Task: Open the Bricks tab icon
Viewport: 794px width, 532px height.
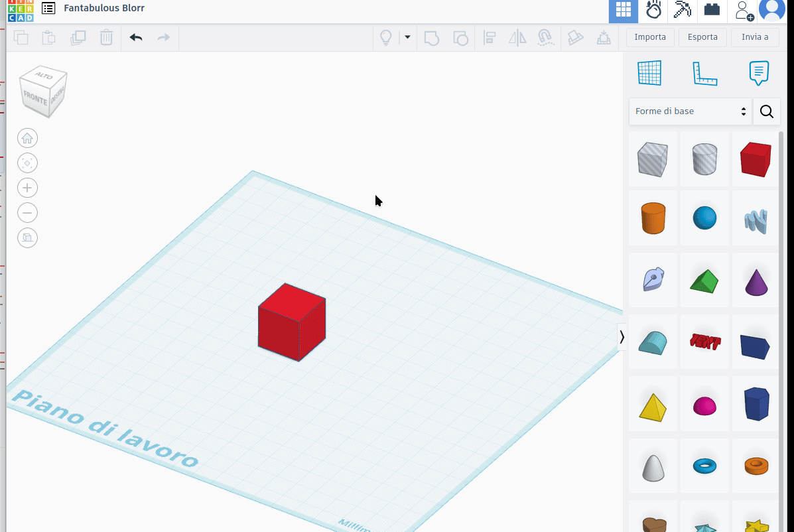Action: click(712, 11)
